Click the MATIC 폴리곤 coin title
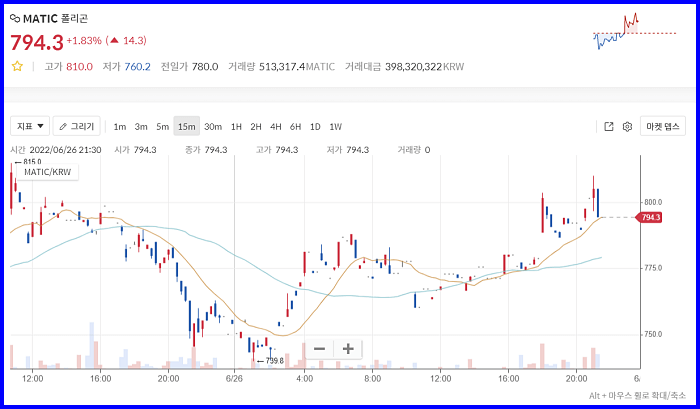This screenshot has height=409, width=700. [x=55, y=18]
